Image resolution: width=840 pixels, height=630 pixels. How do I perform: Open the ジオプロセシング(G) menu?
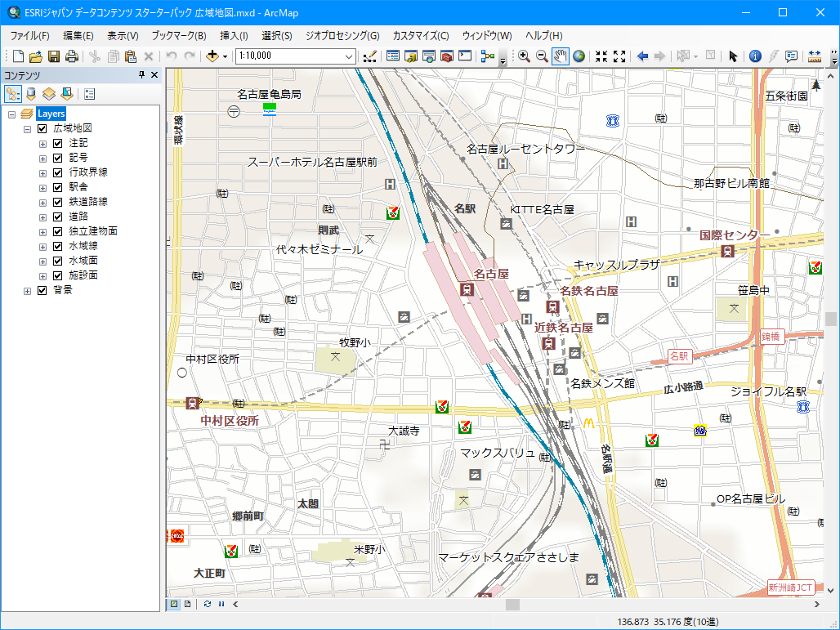(342, 35)
